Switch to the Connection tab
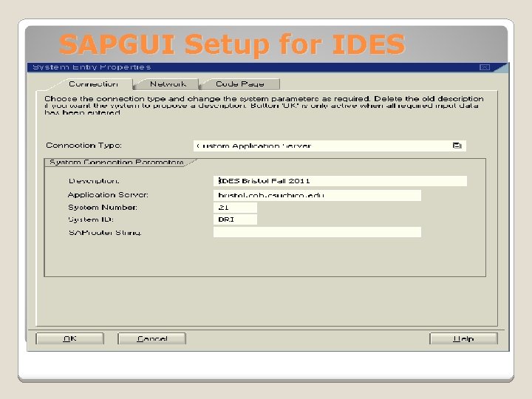Viewport: 532px width, 399px height. point(93,83)
